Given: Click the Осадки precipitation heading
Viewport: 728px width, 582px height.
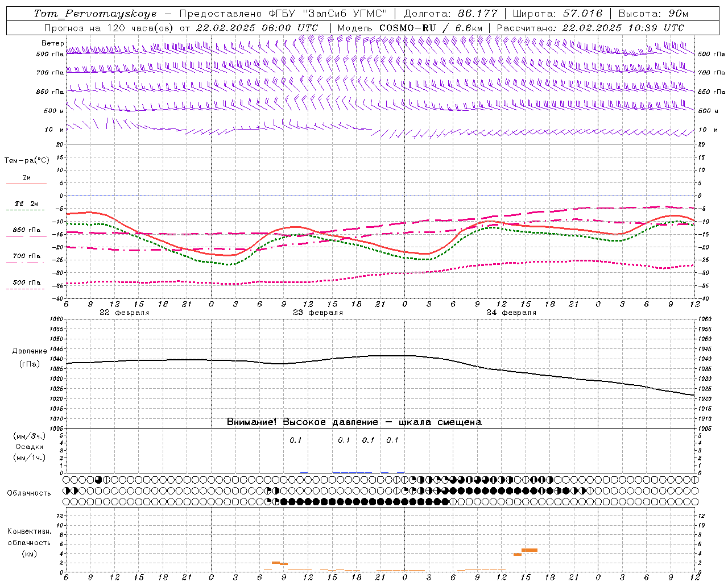Looking at the screenshot, I should point(30,447).
